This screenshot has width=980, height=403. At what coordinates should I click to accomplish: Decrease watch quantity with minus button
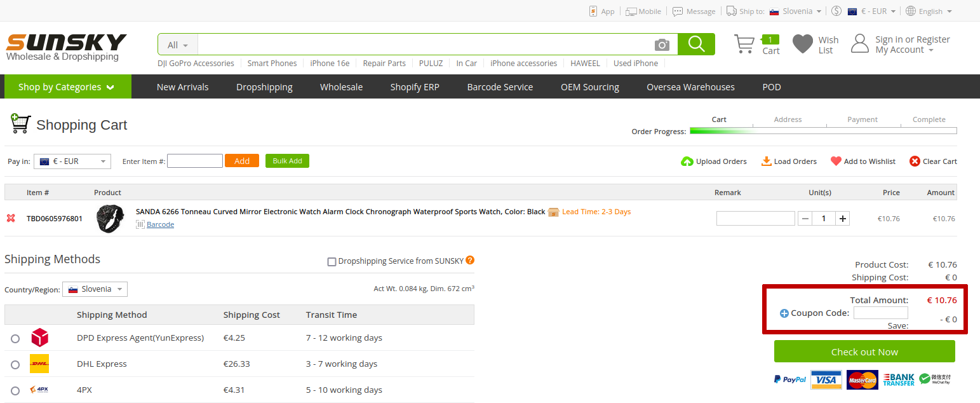pyautogui.click(x=805, y=219)
